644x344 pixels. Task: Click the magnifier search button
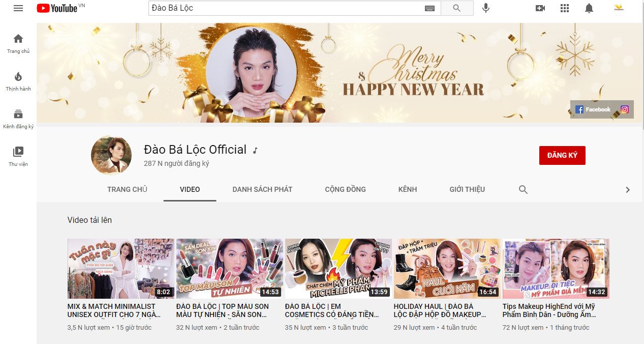click(x=457, y=8)
